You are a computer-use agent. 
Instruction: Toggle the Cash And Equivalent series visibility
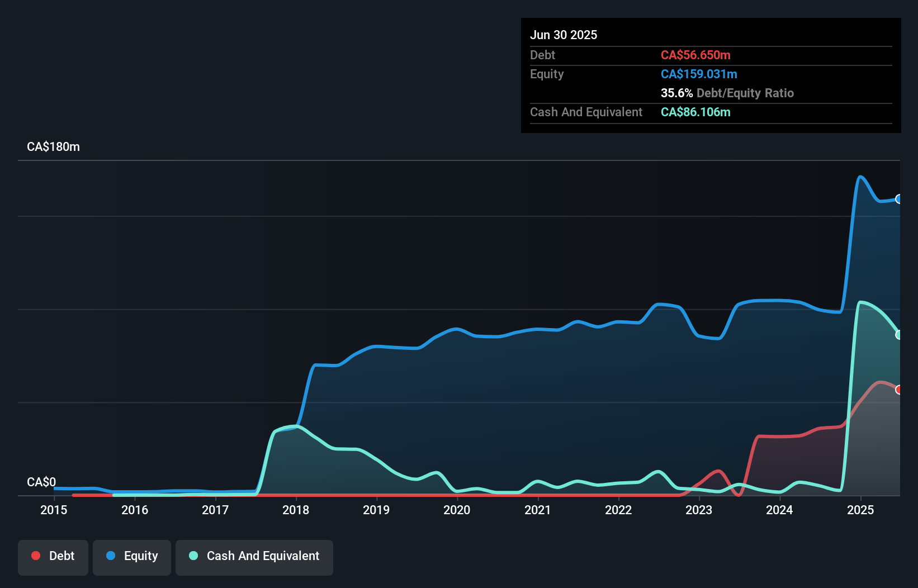[x=254, y=557]
